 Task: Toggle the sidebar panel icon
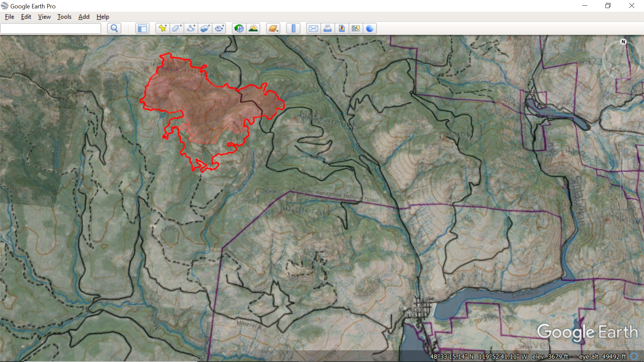pos(142,28)
